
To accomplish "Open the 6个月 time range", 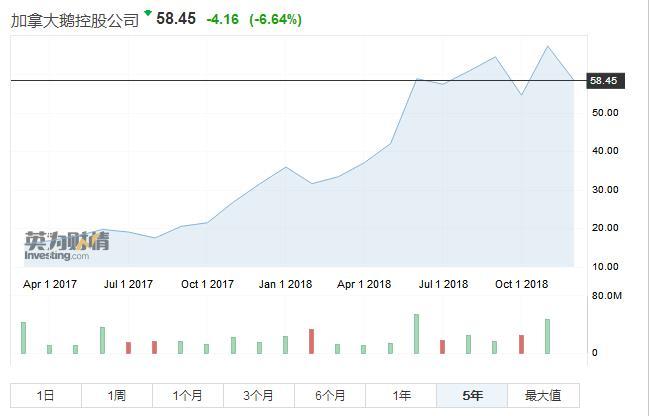I will [x=330, y=395].
